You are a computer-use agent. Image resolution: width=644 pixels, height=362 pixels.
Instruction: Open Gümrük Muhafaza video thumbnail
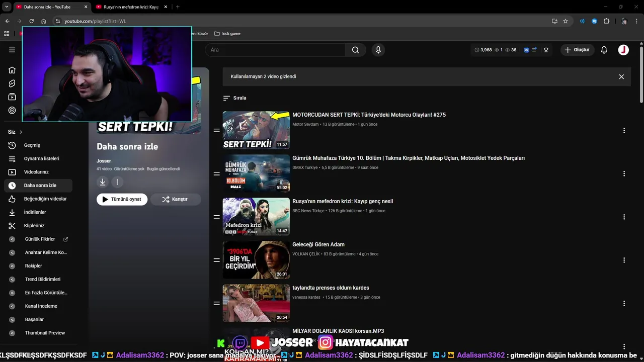pyautogui.click(x=256, y=173)
